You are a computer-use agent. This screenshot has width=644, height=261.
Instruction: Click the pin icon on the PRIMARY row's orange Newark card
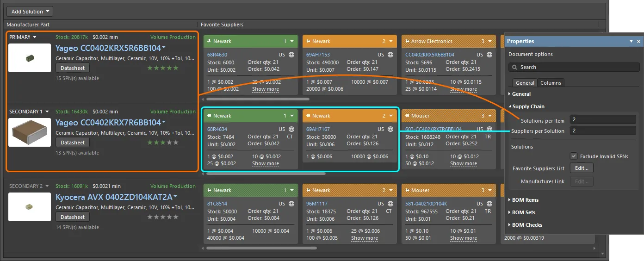point(308,41)
